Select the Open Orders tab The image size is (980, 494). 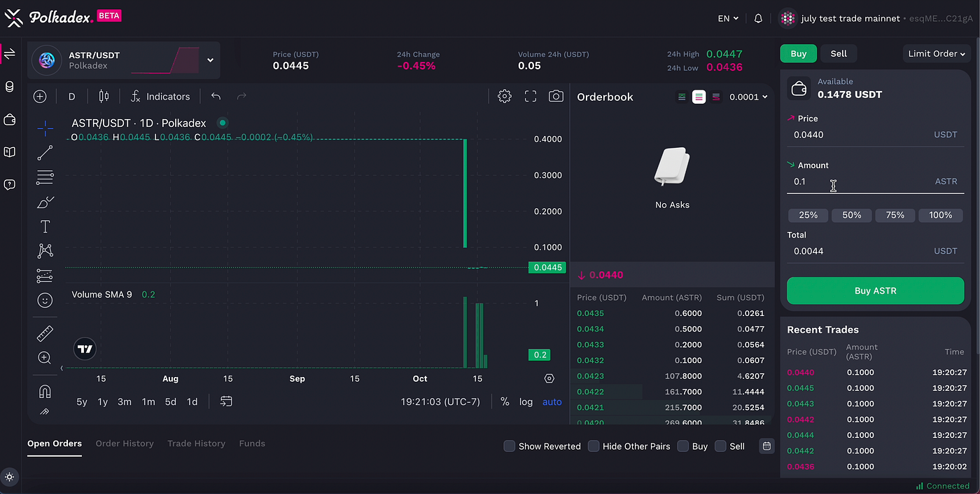(x=55, y=444)
